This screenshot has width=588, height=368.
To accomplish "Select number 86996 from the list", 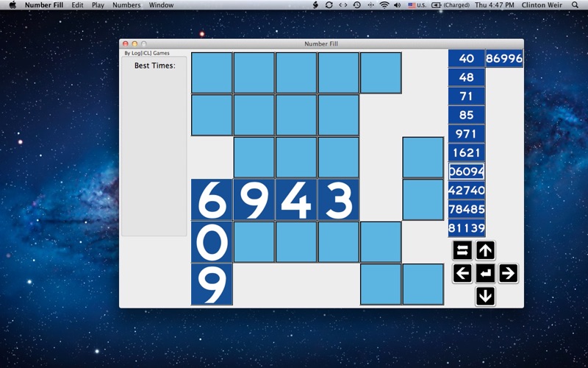I will (x=504, y=59).
